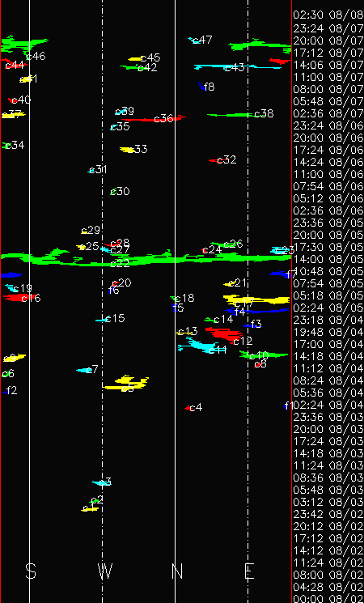Click the c4 red marker label
Screen dimensions: 364x603
(x=196, y=408)
